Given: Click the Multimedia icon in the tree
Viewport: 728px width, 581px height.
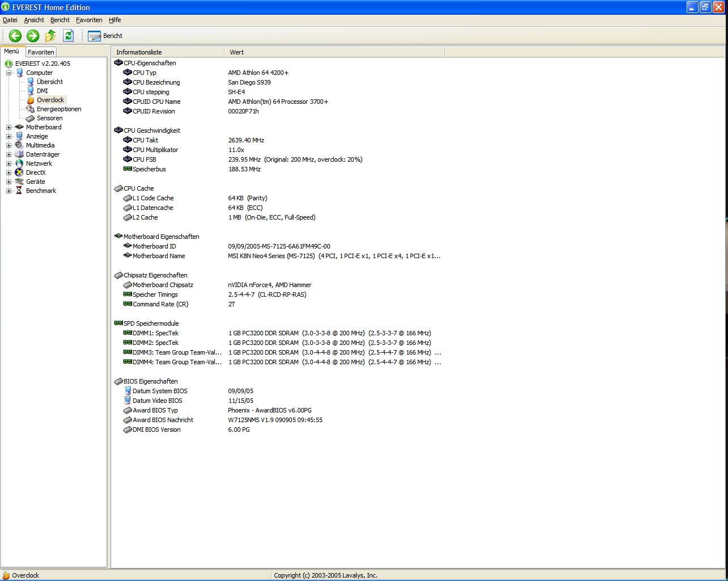Looking at the screenshot, I should coord(19,145).
